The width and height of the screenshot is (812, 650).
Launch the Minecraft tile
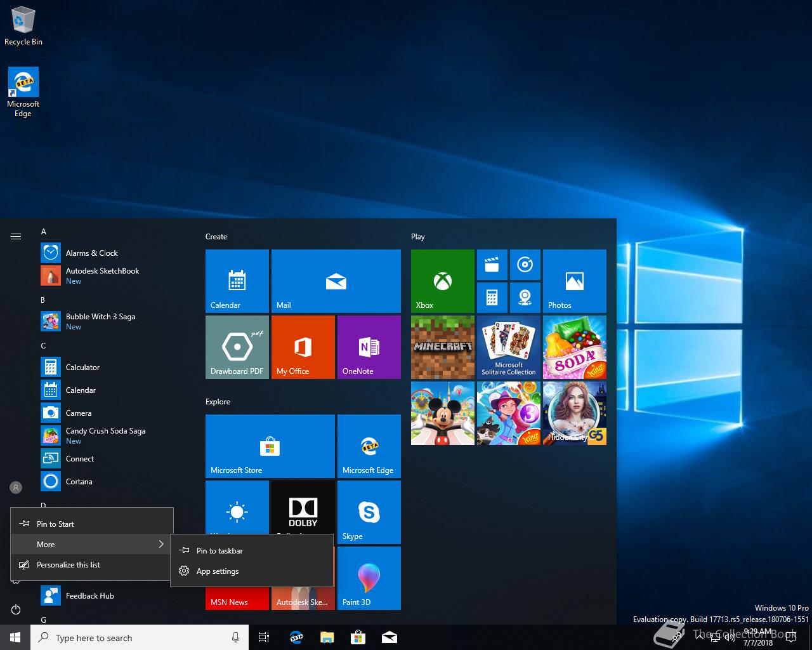point(443,347)
